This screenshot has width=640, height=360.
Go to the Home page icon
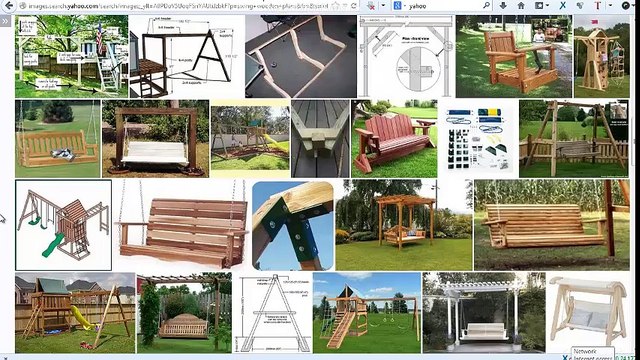coord(521,6)
